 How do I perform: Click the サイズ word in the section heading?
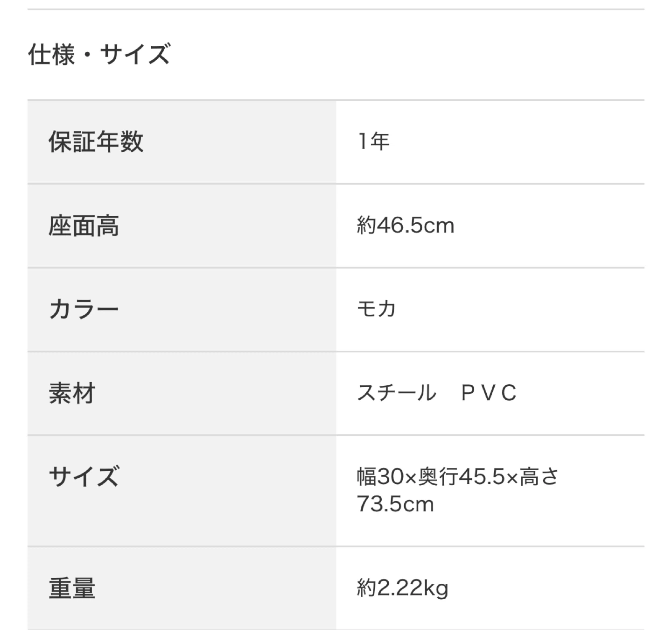pyautogui.click(x=135, y=55)
